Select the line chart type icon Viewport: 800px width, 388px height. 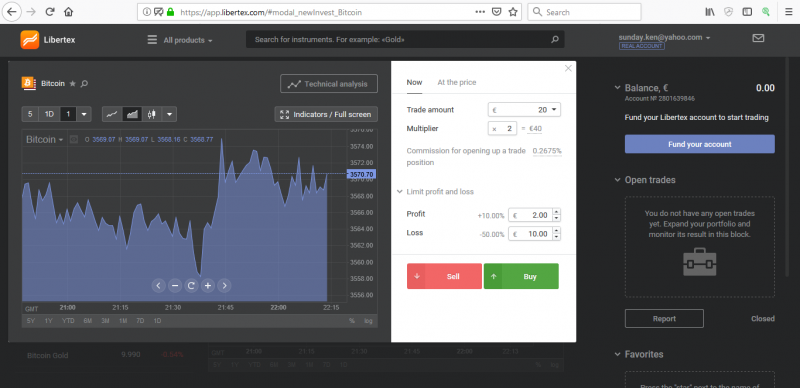[x=112, y=114]
